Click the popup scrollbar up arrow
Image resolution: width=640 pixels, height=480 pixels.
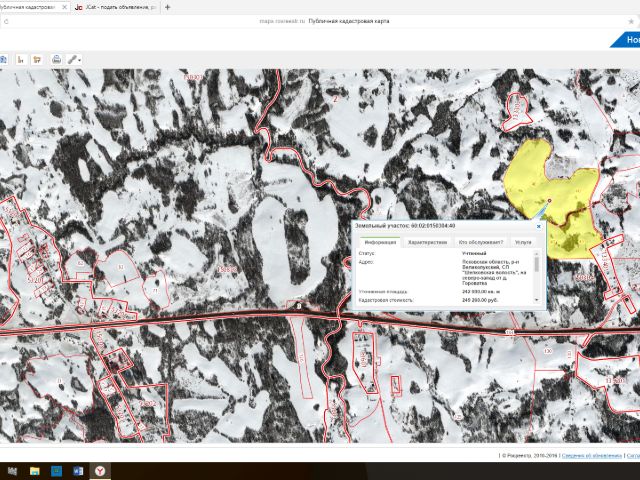coord(536,253)
